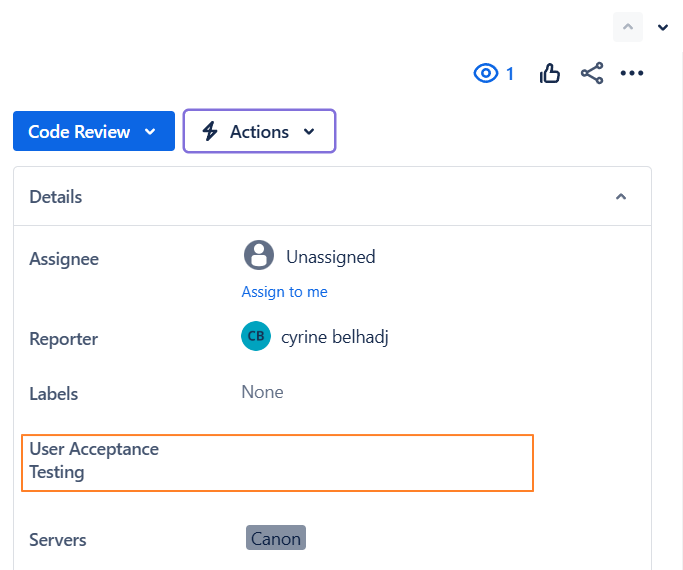Click the Assign to me link
Viewport: 683px width, 570px height.
[285, 292]
